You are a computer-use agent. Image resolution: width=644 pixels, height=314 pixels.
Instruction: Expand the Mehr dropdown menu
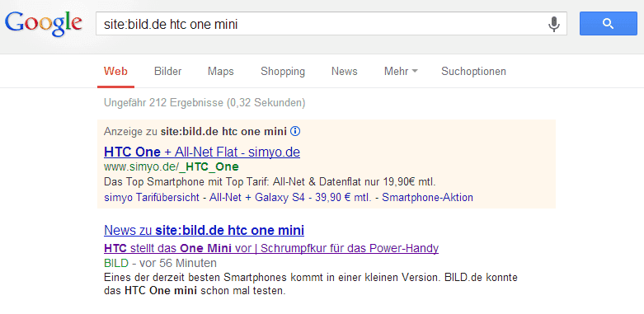click(x=401, y=72)
